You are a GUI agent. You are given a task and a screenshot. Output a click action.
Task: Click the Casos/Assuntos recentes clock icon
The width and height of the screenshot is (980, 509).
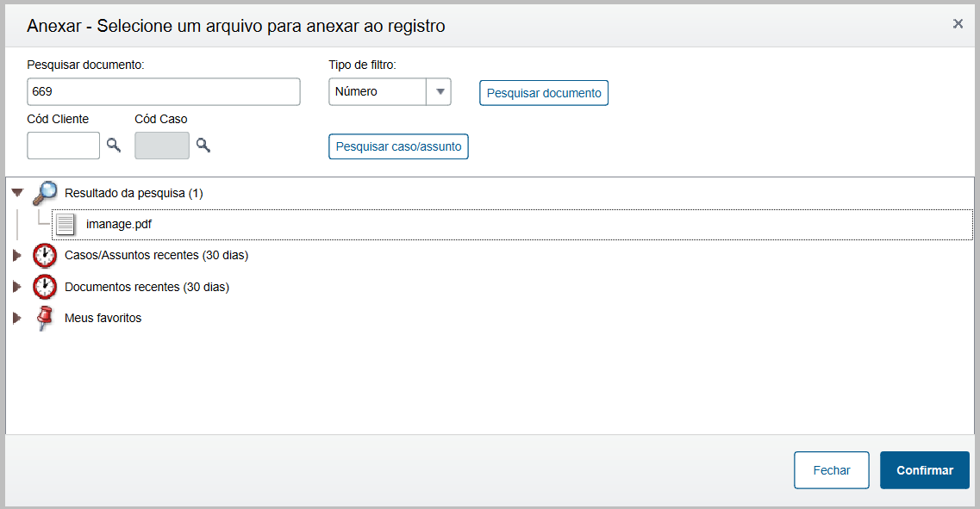(45, 256)
